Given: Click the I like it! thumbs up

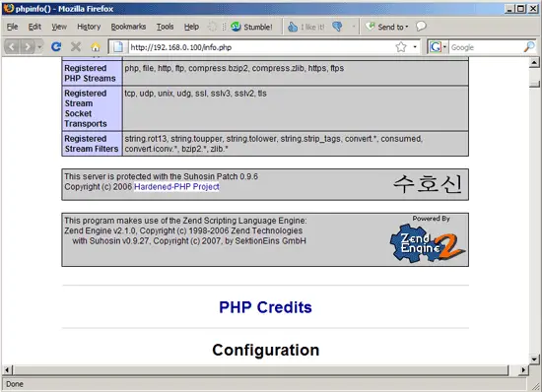Looking at the screenshot, I should coord(306,27).
